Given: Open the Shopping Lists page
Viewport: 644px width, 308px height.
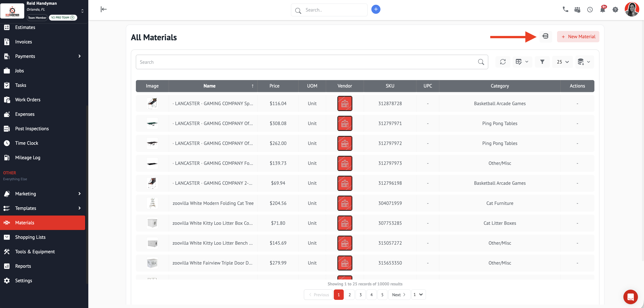Looking at the screenshot, I should coord(43,237).
